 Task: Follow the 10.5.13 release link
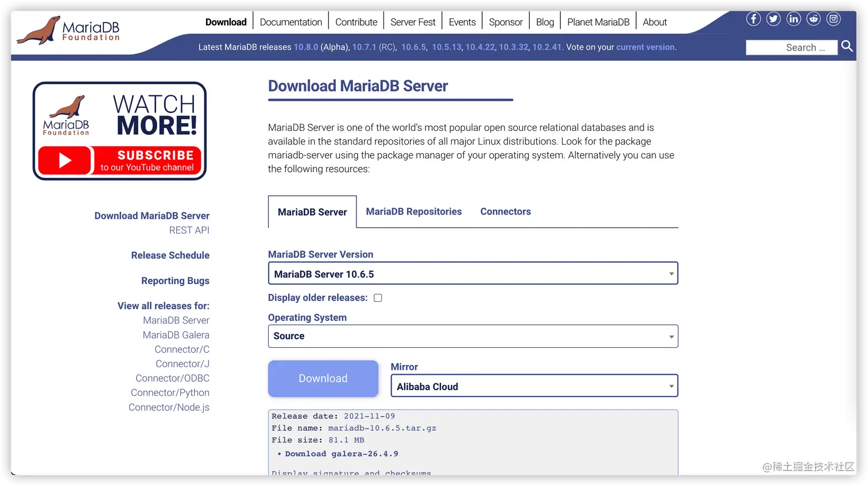(x=447, y=47)
